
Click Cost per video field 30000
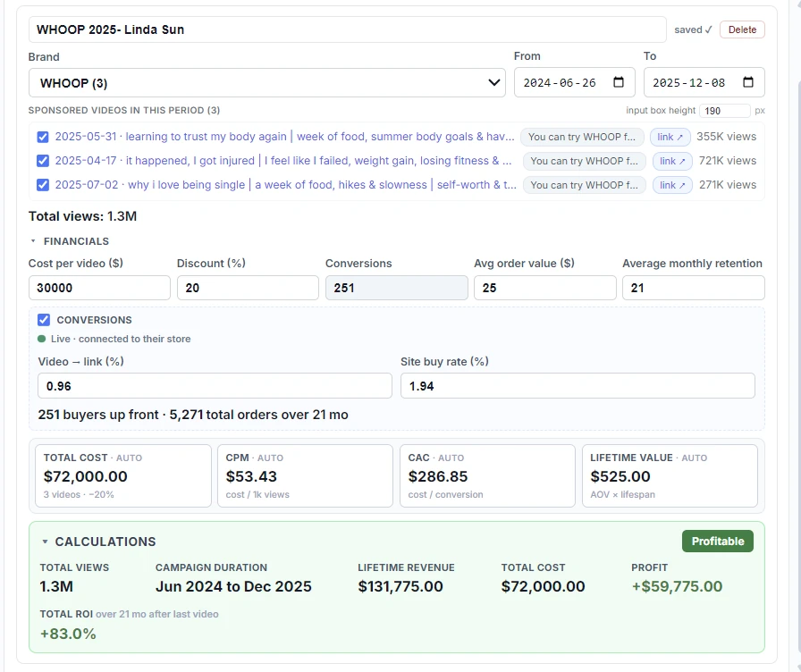(99, 288)
